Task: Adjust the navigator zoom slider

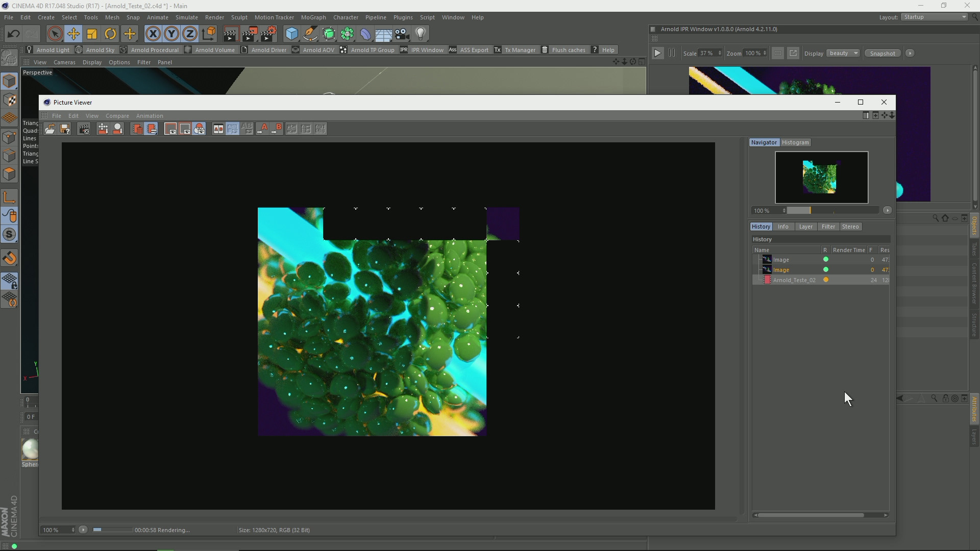Action: pos(833,210)
